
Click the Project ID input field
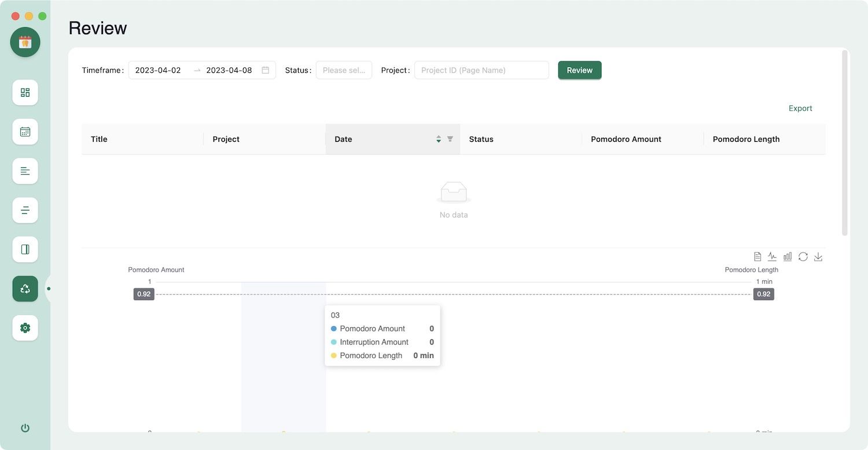click(x=481, y=70)
